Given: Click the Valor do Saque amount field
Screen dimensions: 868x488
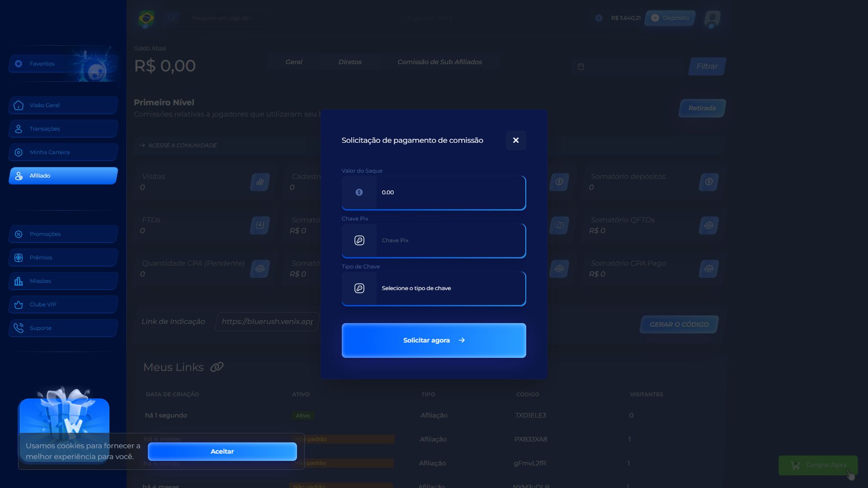Looking at the screenshot, I should 450,192.
